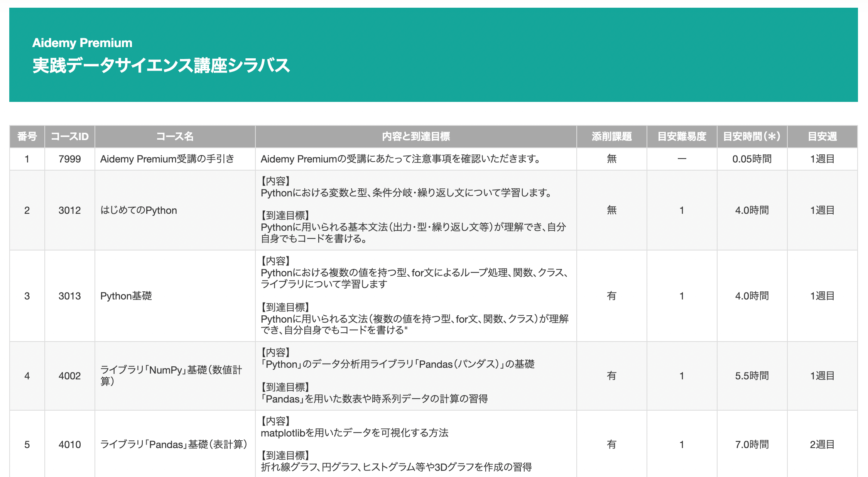Click the 0.05時間 duration cell

pos(752,159)
